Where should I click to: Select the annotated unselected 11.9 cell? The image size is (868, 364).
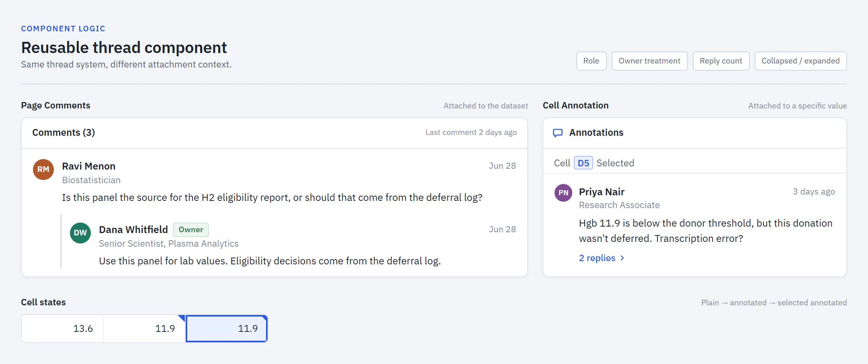point(144,329)
